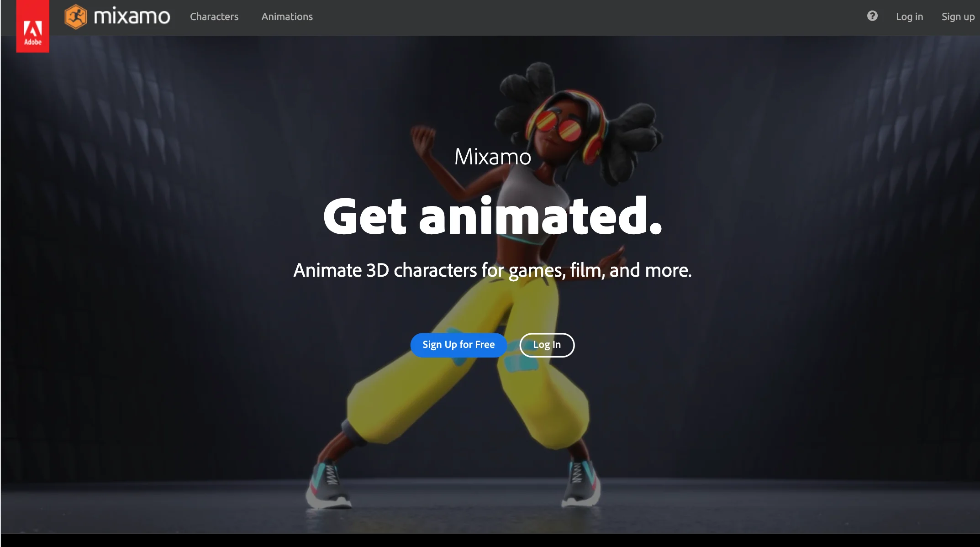The height and width of the screenshot is (547, 980).
Task: Click Sign up in top navigation
Action: 958,17
